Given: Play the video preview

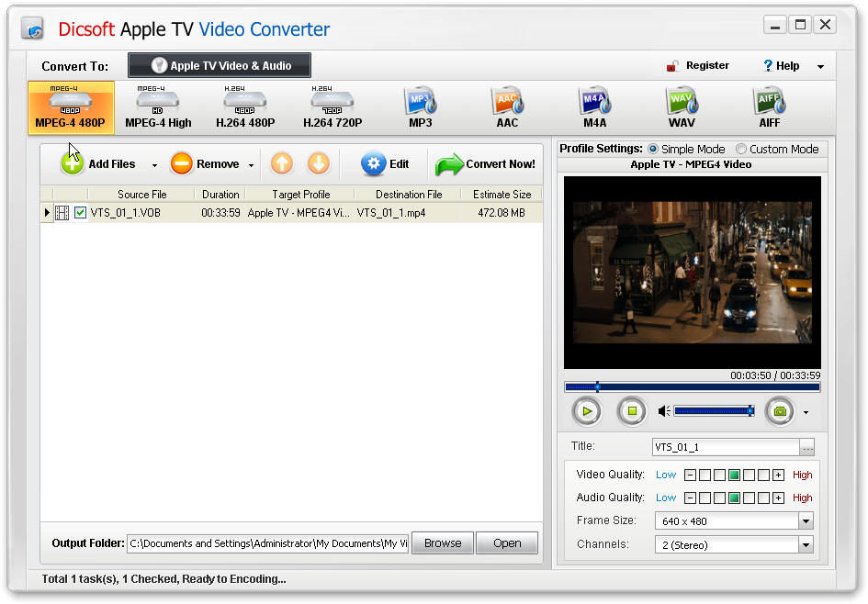Looking at the screenshot, I should (587, 411).
